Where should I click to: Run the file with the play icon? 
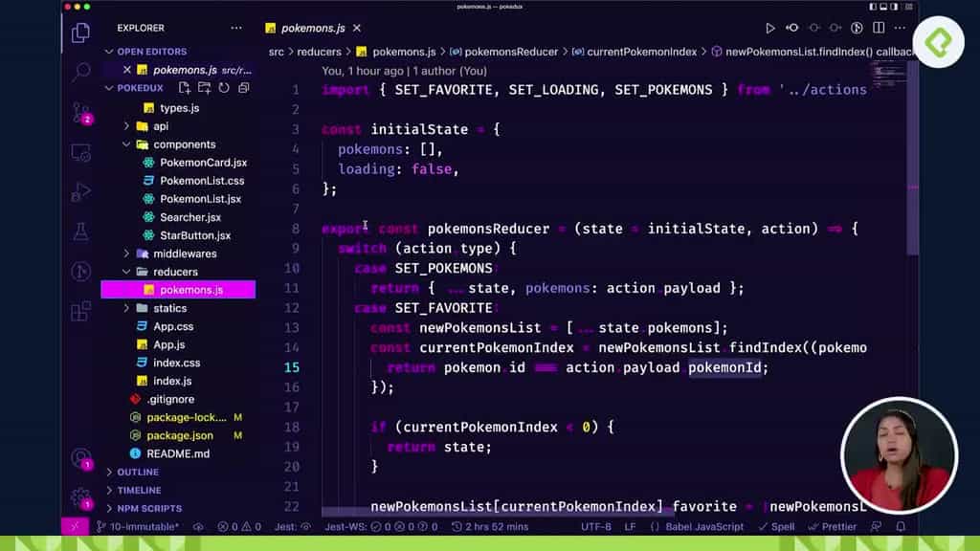tap(770, 28)
